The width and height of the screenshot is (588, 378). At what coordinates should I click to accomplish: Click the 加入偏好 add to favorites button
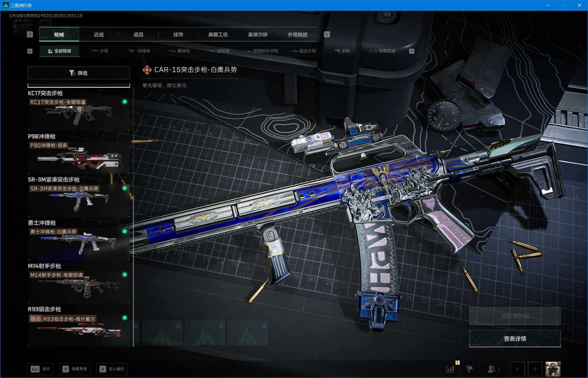click(x=112, y=369)
